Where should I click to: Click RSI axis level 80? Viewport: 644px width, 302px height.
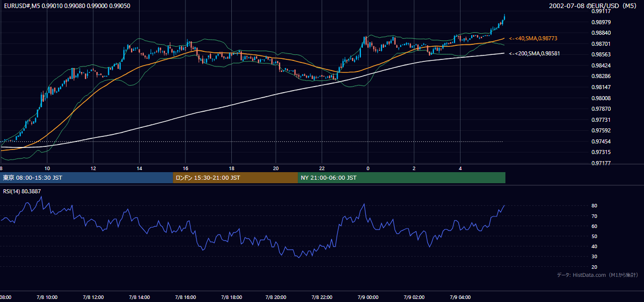[595, 206]
